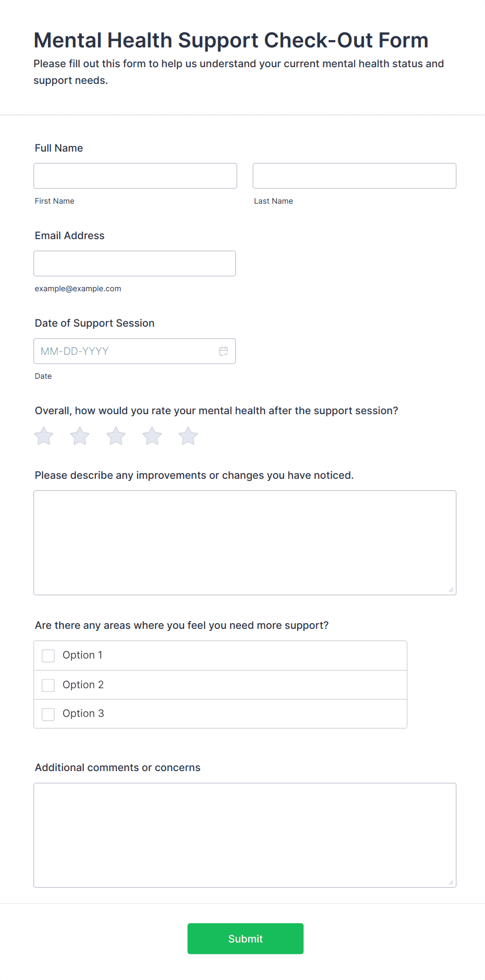Select the fourth star rating

(x=151, y=436)
